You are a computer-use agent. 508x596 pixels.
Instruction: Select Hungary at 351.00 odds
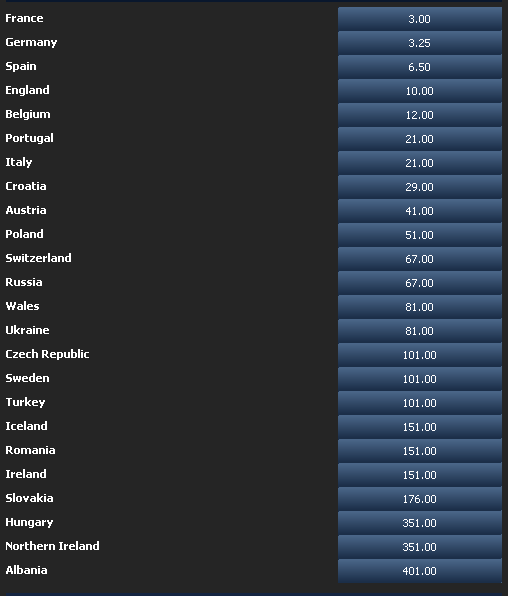420,523
